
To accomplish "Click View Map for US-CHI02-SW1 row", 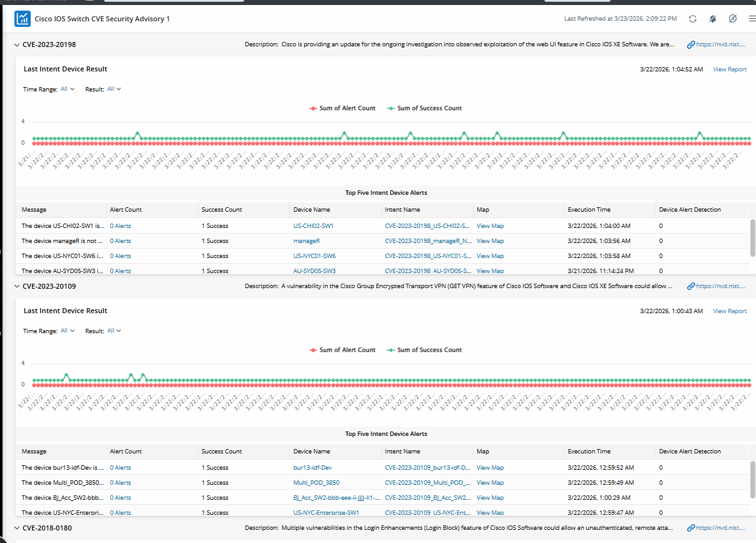I will pos(490,226).
